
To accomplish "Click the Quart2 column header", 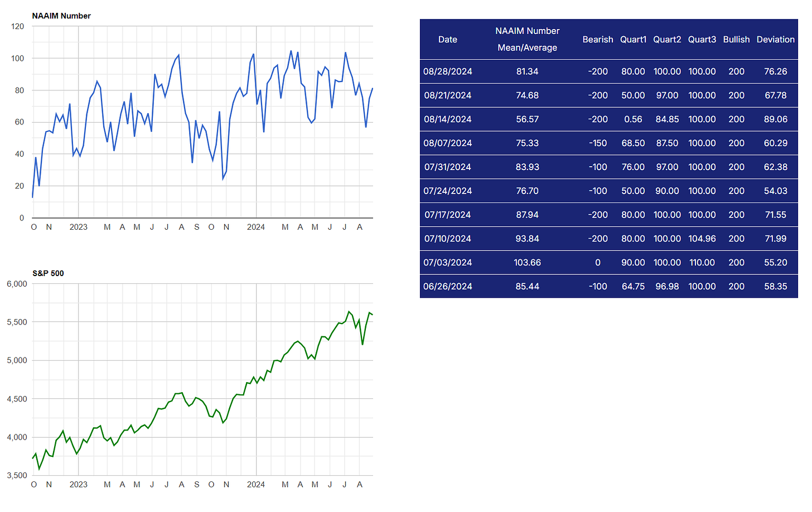I will tap(667, 40).
